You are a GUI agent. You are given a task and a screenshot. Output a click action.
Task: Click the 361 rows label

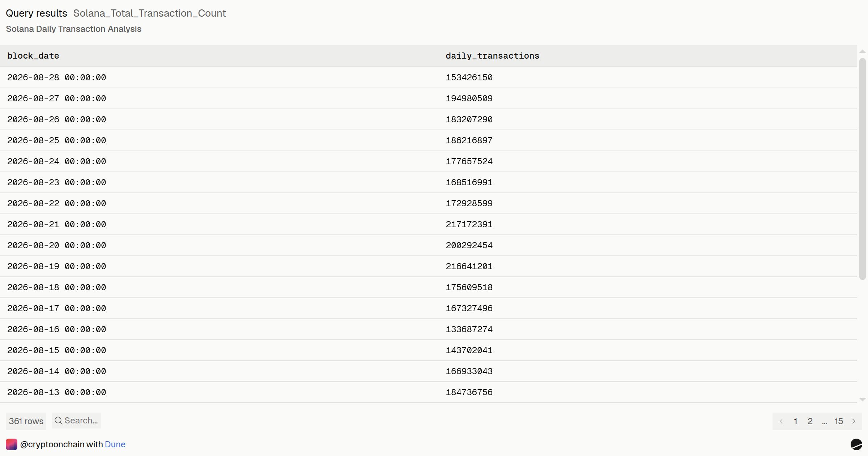(x=26, y=421)
